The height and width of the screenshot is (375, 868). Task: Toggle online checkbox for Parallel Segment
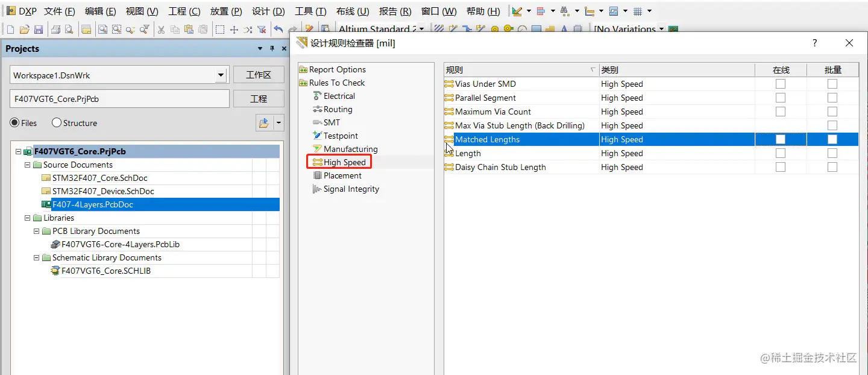point(781,98)
